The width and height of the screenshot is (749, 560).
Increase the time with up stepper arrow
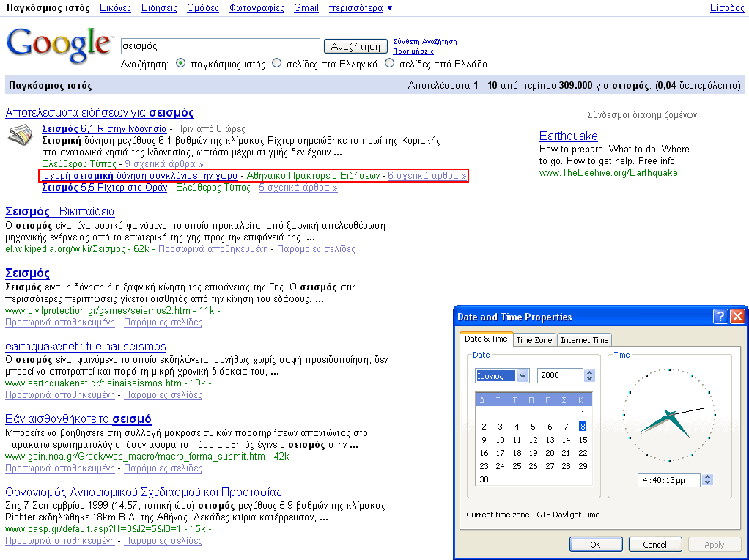tap(707, 476)
